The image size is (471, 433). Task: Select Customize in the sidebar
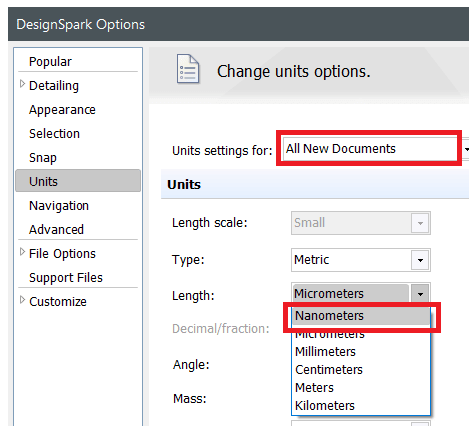[58, 302]
